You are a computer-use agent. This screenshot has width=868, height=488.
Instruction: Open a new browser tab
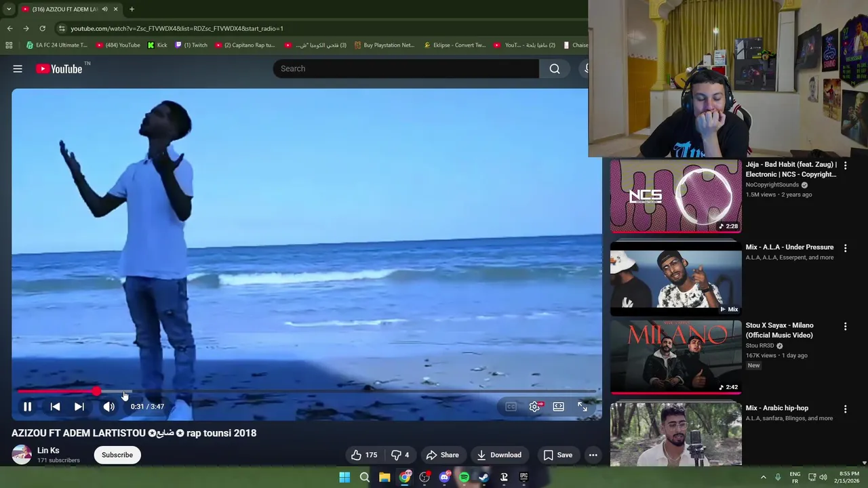point(132,9)
